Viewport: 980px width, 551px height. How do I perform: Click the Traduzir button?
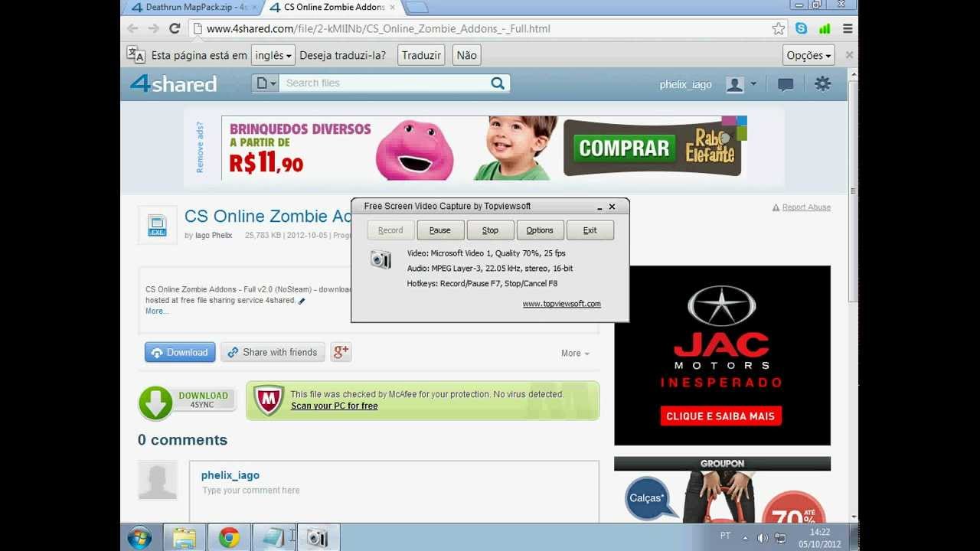[421, 55]
